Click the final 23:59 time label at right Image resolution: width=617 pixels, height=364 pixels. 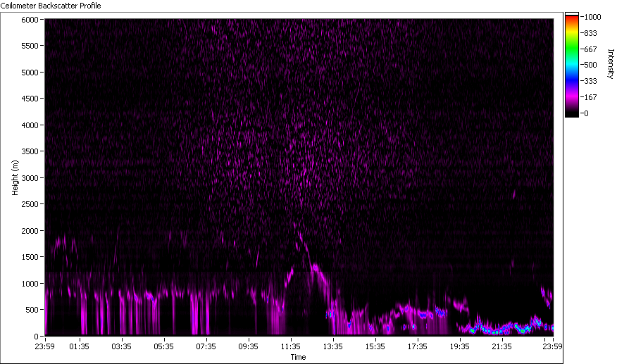[553, 346]
